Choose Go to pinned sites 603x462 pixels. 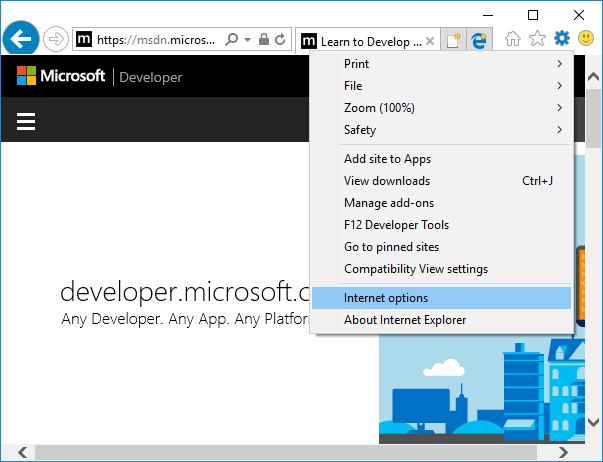pyautogui.click(x=441, y=247)
